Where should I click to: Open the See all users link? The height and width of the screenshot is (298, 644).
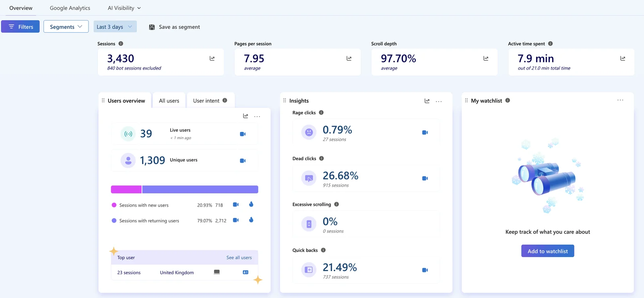[239, 257]
